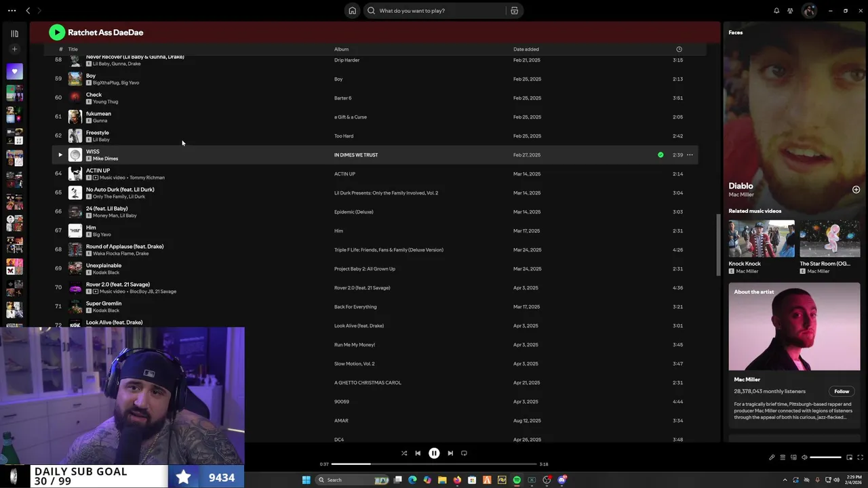Image resolution: width=868 pixels, height=488 pixels.
Task: Open the user profile avatar menu
Action: [809, 10]
